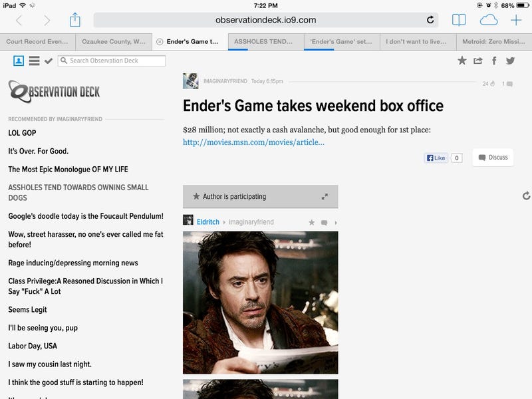The width and height of the screenshot is (532, 399).
Task: Tap the Today 6:15pm timestamp
Action: 267,81
